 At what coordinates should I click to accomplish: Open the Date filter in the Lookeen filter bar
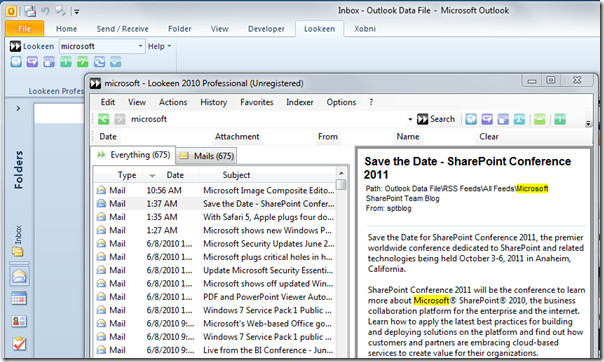[x=108, y=137]
